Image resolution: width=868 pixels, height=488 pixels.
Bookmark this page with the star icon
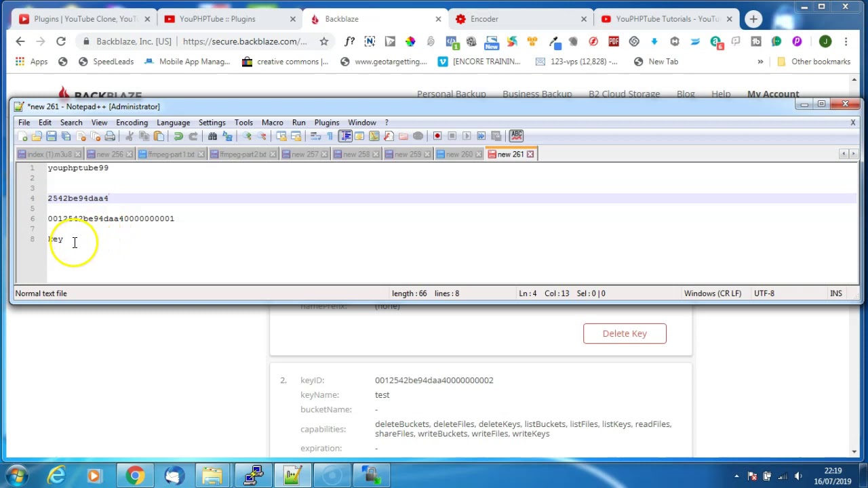(x=324, y=42)
